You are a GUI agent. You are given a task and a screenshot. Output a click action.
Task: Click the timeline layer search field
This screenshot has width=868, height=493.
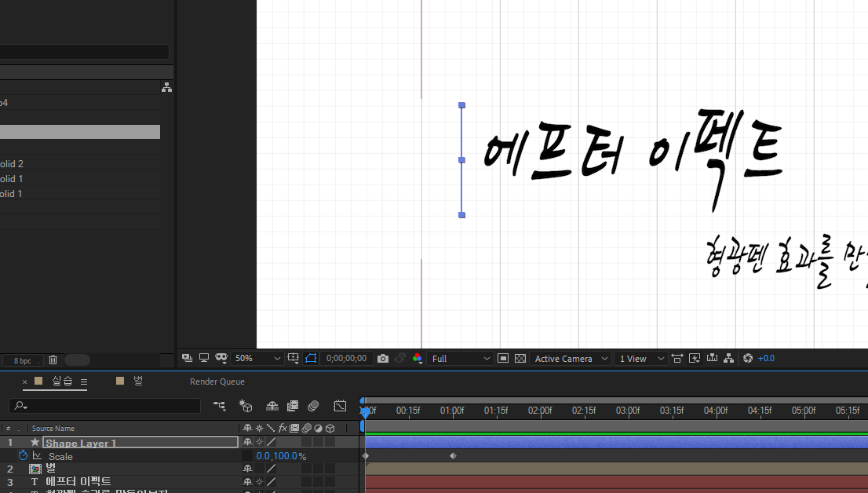[104, 406]
